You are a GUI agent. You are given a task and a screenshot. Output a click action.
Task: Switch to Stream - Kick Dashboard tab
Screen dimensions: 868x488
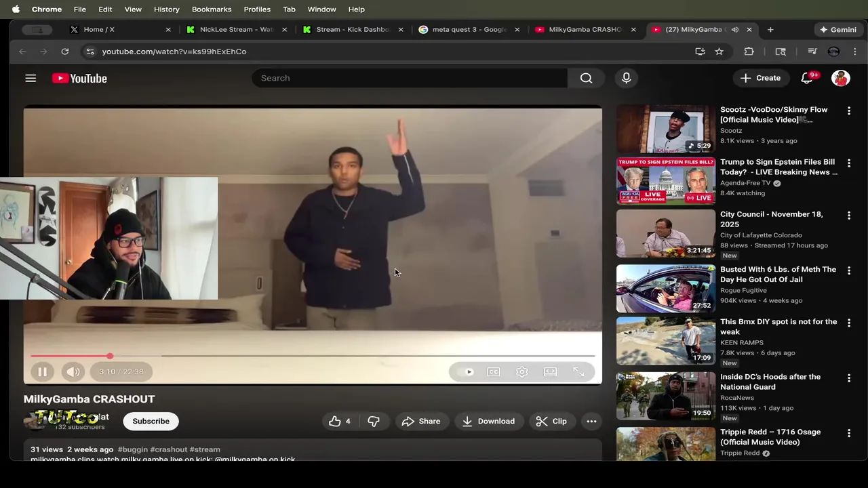[353, 30]
